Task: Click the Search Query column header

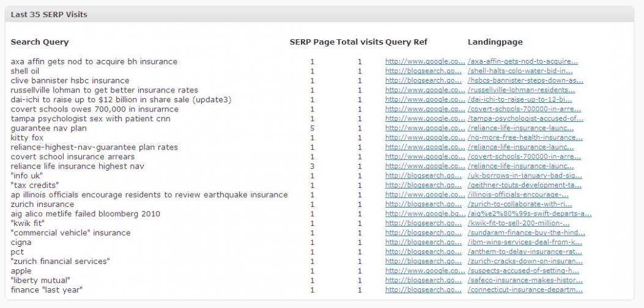Action: 40,42
